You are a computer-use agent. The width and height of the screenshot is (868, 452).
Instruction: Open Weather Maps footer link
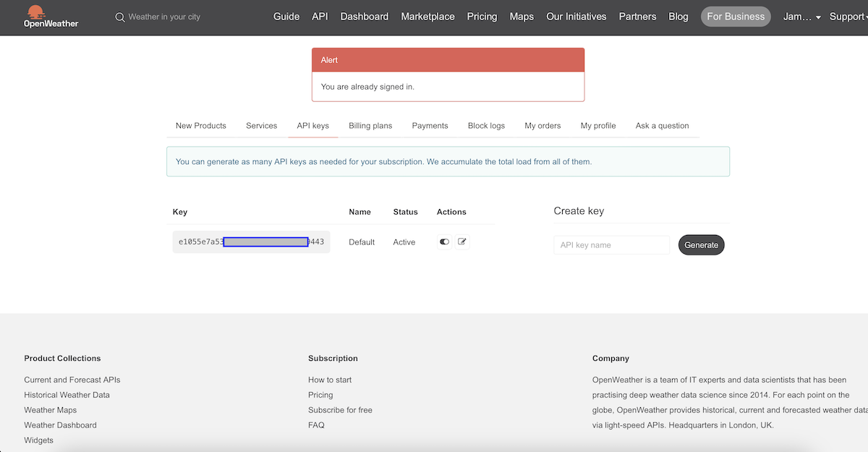click(51, 410)
